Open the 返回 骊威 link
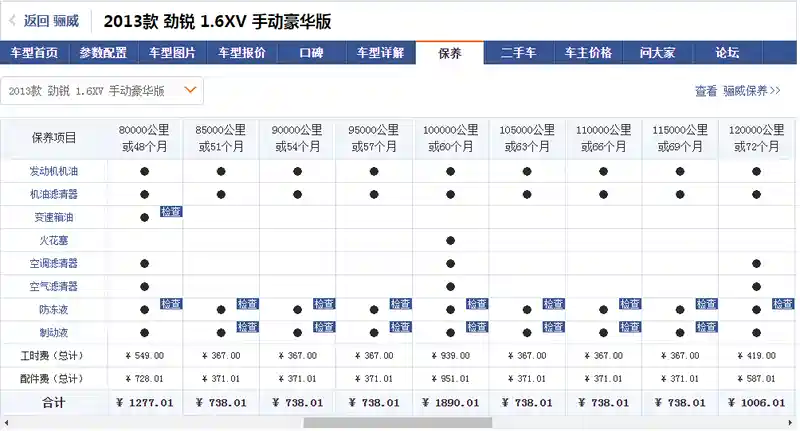Viewport: 800px width, 431px height. click(x=51, y=21)
